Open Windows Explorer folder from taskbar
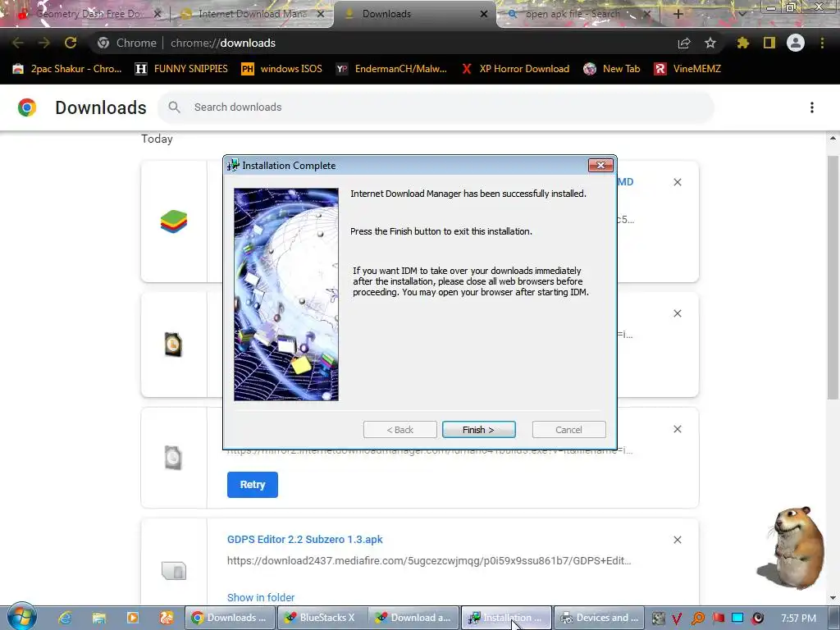Screen dimensions: 840x630 point(99,618)
